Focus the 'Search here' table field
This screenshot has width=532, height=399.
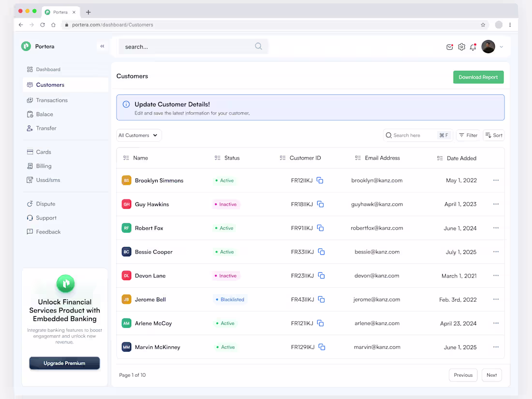[x=418, y=135]
